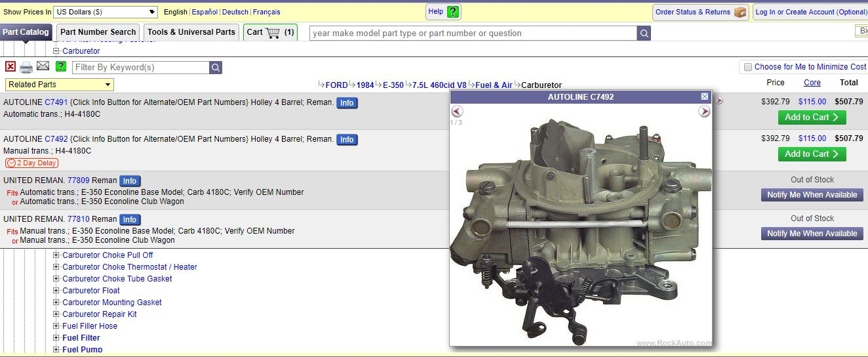Click the printer icon to print the list
This screenshot has width=868, height=357.
pyautogui.click(x=26, y=67)
